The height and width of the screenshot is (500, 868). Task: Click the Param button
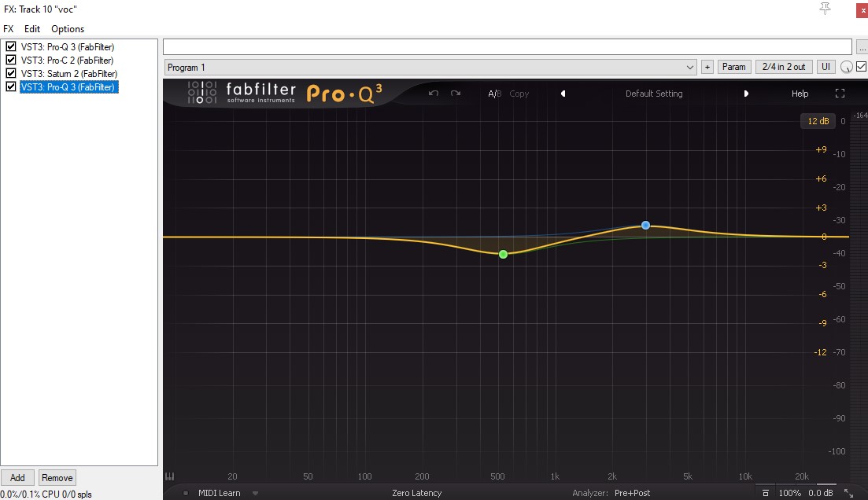733,66
